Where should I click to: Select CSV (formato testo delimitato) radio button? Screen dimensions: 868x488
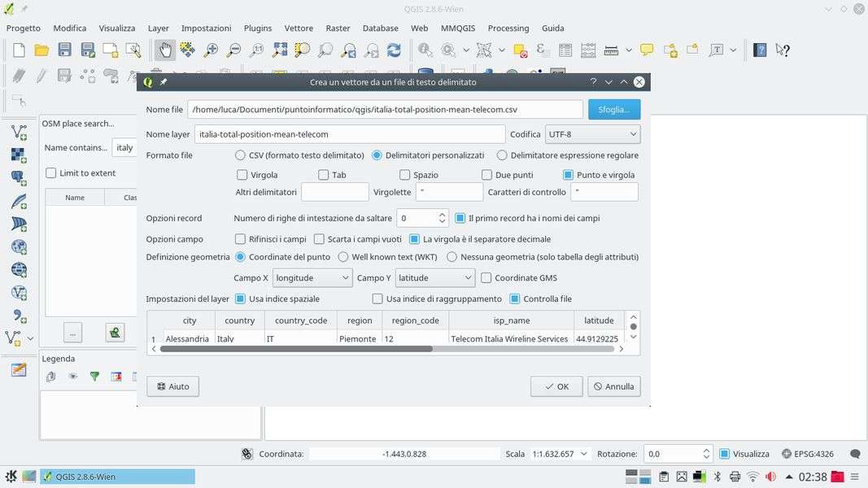point(240,155)
